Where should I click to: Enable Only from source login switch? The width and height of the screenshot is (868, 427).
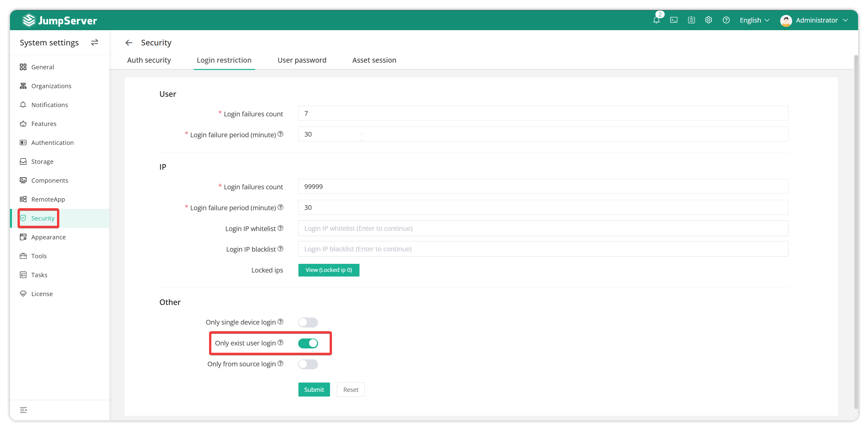(308, 364)
